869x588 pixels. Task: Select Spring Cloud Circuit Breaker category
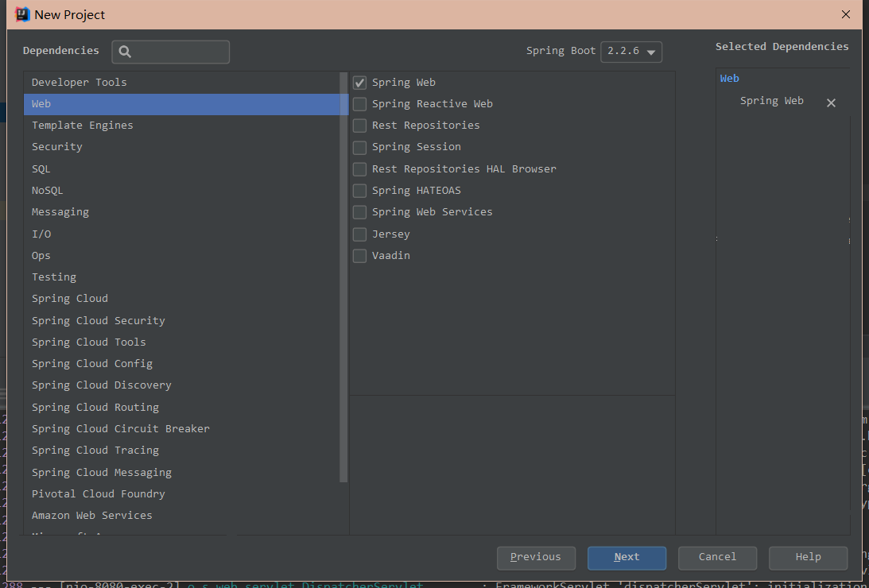[x=182, y=430]
